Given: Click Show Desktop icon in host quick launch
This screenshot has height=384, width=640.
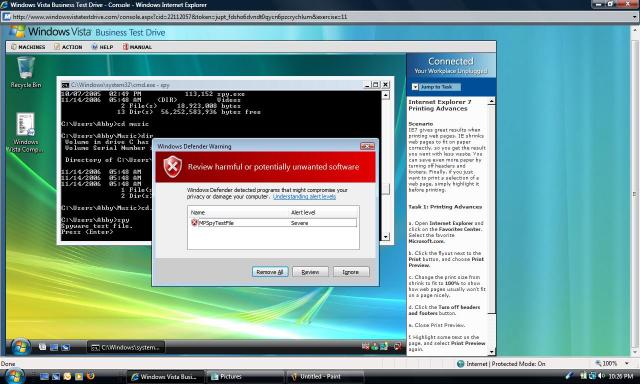Looking at the screenshot, I should (44, 376).
